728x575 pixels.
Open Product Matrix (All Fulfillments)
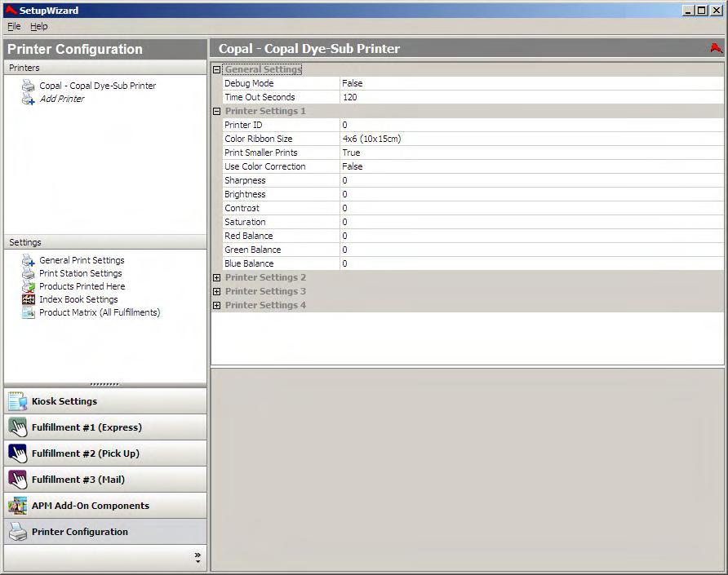100,312
